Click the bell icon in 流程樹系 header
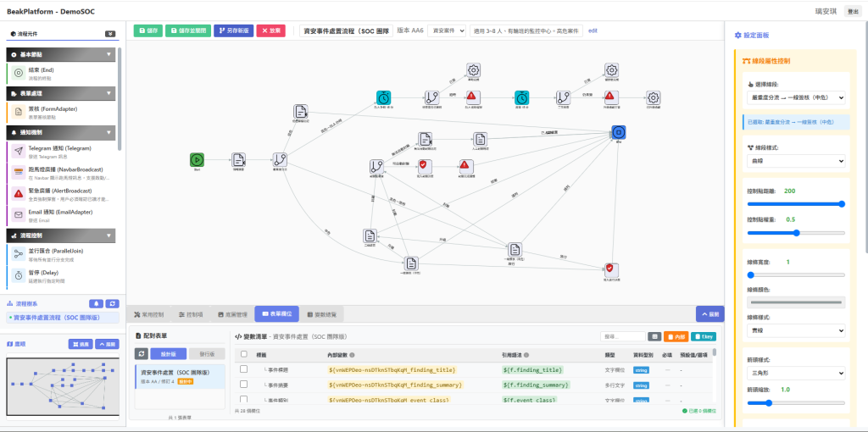Viewport: 868px width, 432px height. click(x=97, y=304)
